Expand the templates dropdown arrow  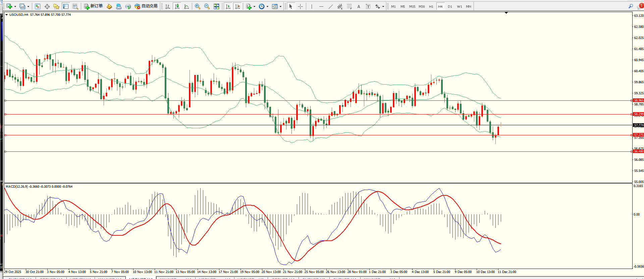(x=280, y=6)
